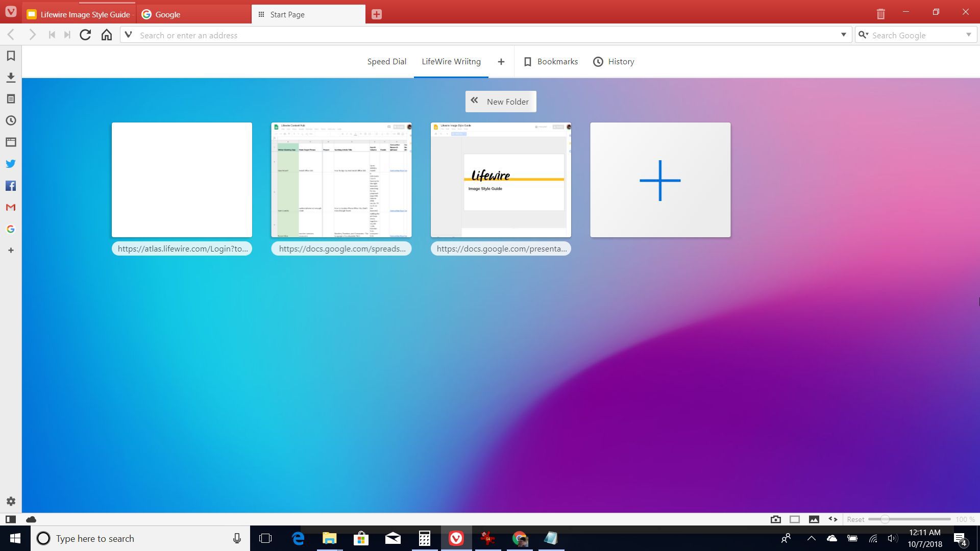Open a new tab with the plus button
The height and width of the screenshot is (551, 980).
(377, 14)
